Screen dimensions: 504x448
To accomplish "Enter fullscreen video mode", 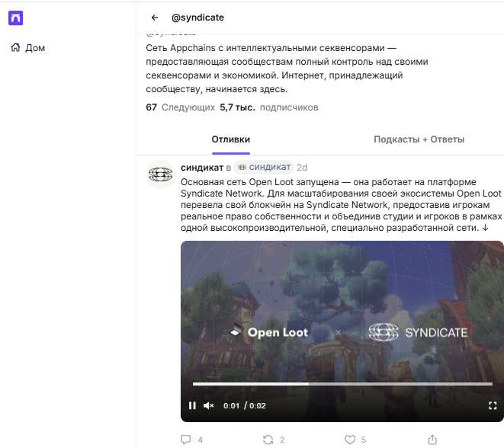I will (x=493, y=405).
